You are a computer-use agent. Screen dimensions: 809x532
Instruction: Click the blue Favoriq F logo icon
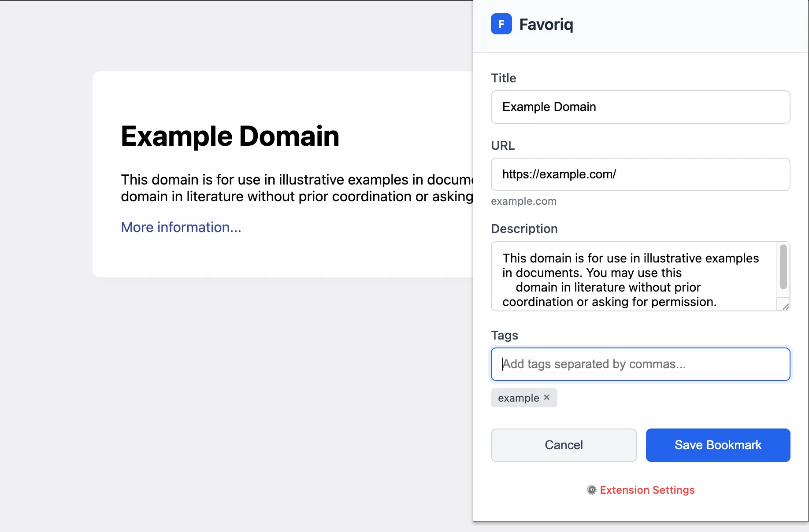(501, 24)
